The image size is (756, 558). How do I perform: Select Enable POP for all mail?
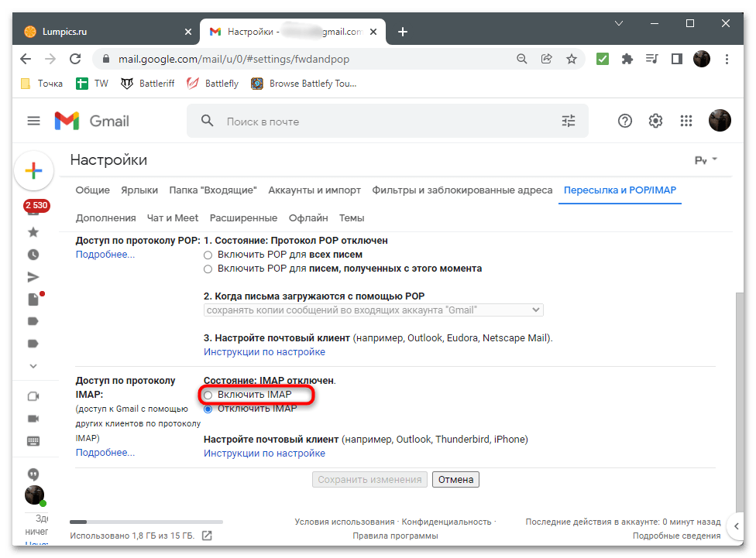[208, 255]
